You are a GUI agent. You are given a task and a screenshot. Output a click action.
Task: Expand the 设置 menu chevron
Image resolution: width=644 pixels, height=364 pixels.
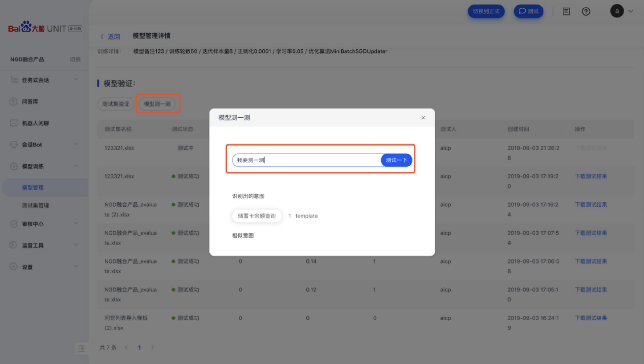click(76, 266)
